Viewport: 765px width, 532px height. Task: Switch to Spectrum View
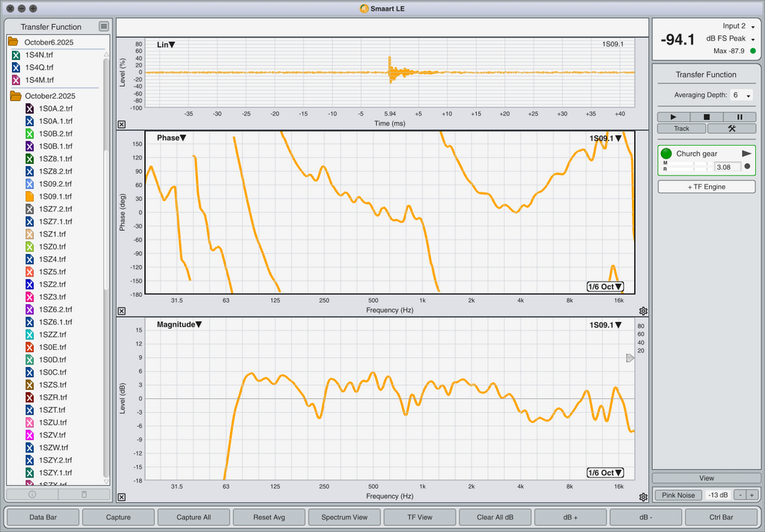[344, 517]
